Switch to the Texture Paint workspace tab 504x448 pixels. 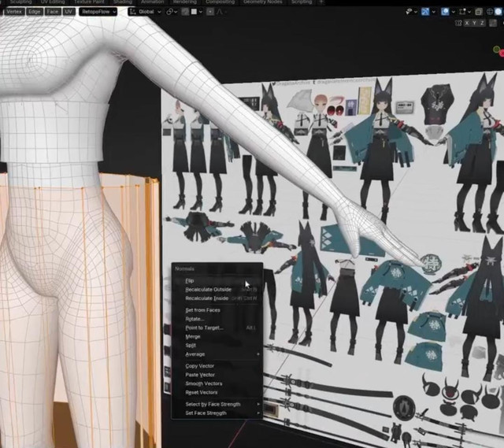click(x=89, y=2)
